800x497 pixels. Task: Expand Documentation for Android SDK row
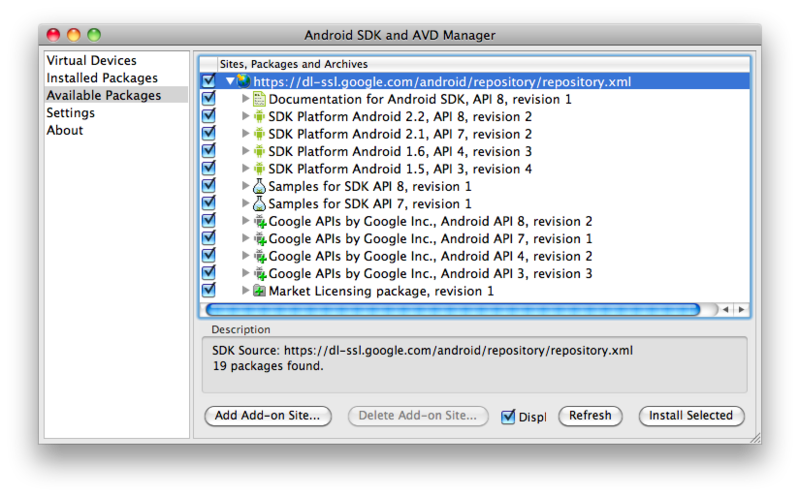245,98
